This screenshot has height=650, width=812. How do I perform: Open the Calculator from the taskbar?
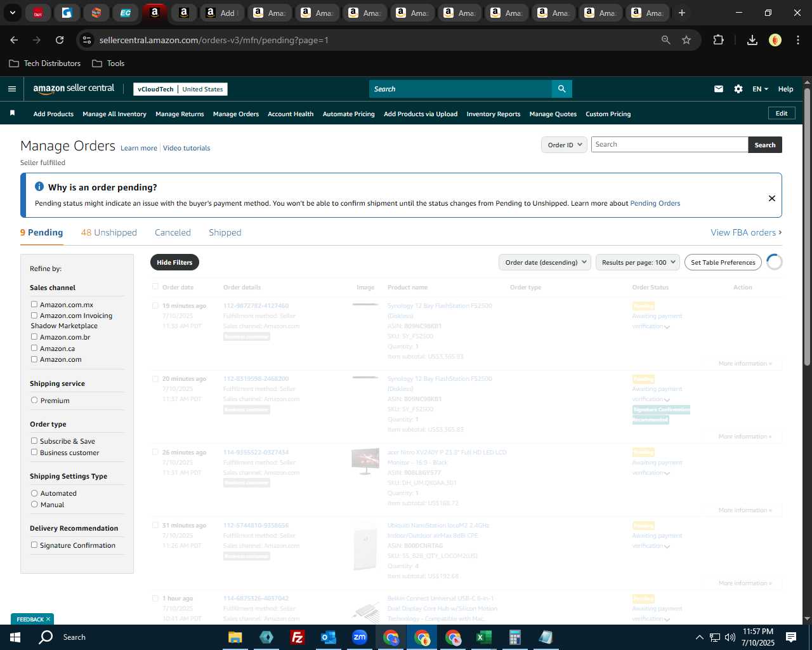514,637
